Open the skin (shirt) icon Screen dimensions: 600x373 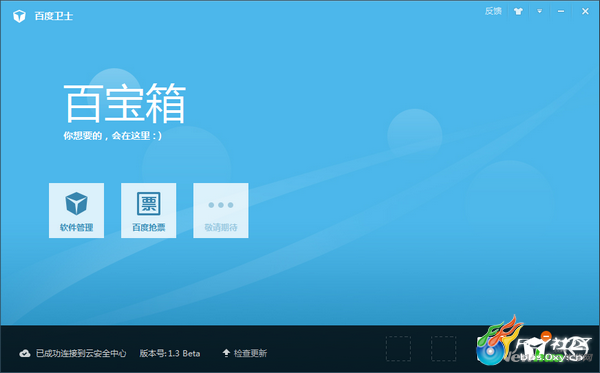[x=518, y=11]
